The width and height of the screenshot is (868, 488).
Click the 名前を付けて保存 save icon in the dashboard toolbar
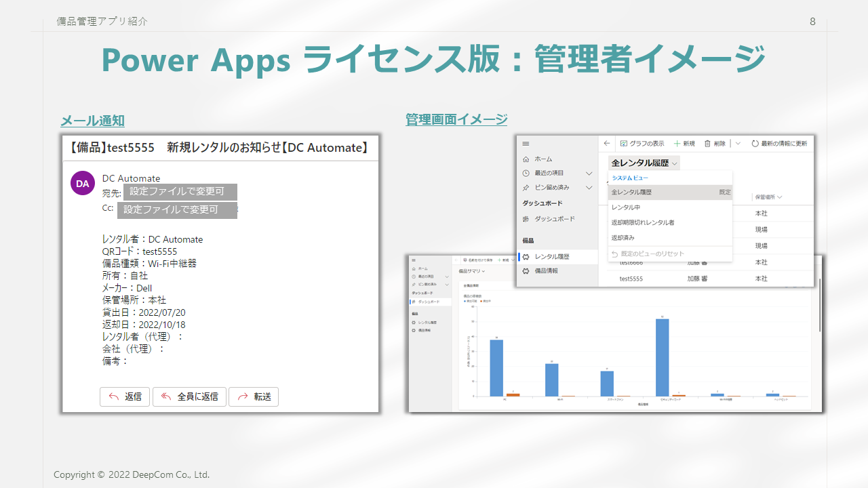click(x=465, y=260)
